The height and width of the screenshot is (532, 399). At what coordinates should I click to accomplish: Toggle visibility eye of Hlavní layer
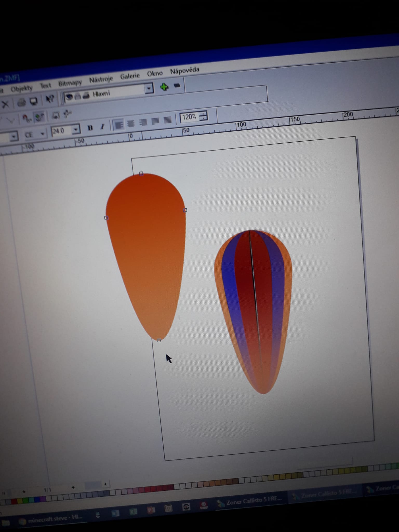pos(69,97)
